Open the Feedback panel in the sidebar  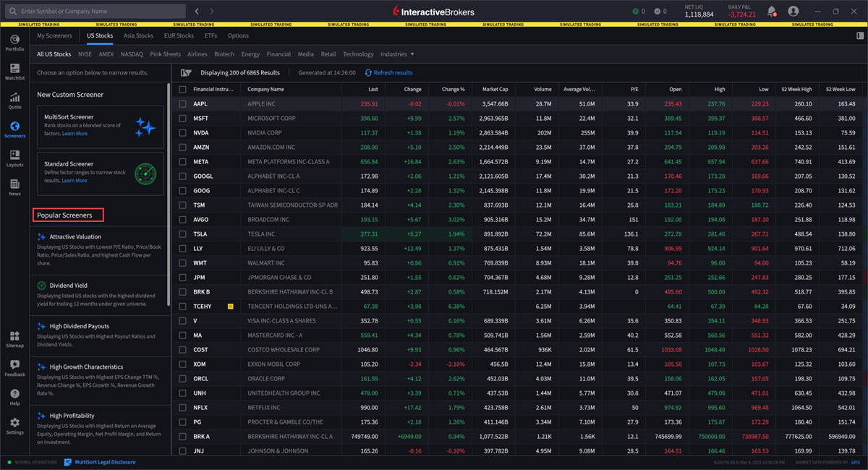coord(14,368)
